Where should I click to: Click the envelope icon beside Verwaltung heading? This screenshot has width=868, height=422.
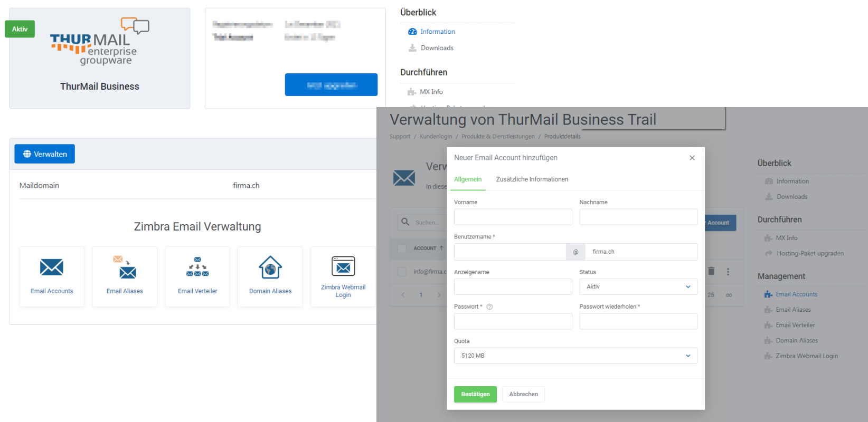point(404,178)
